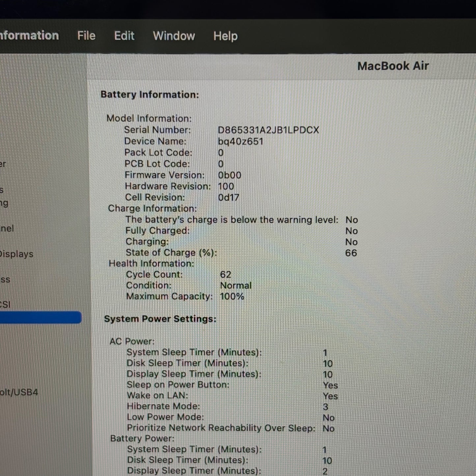
Task: Click the Hibernate Mode label
Action: point(163,406)
